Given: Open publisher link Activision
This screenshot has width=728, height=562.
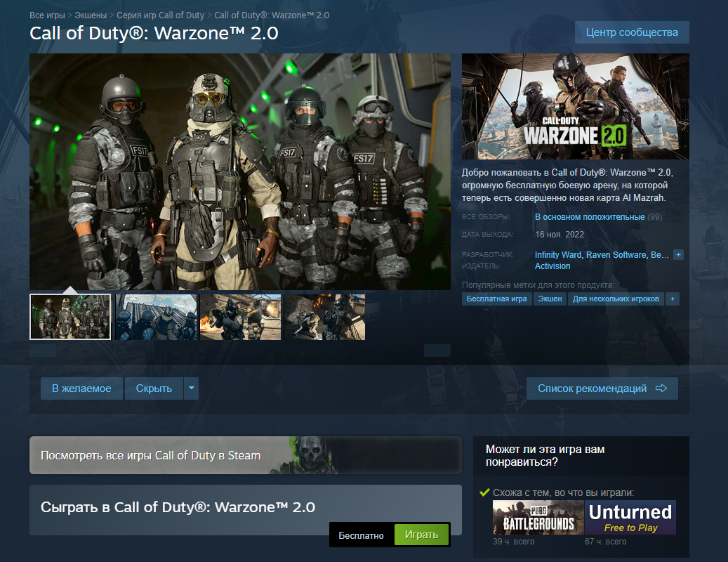Looking at the screenshot, I should click(552, 266).
